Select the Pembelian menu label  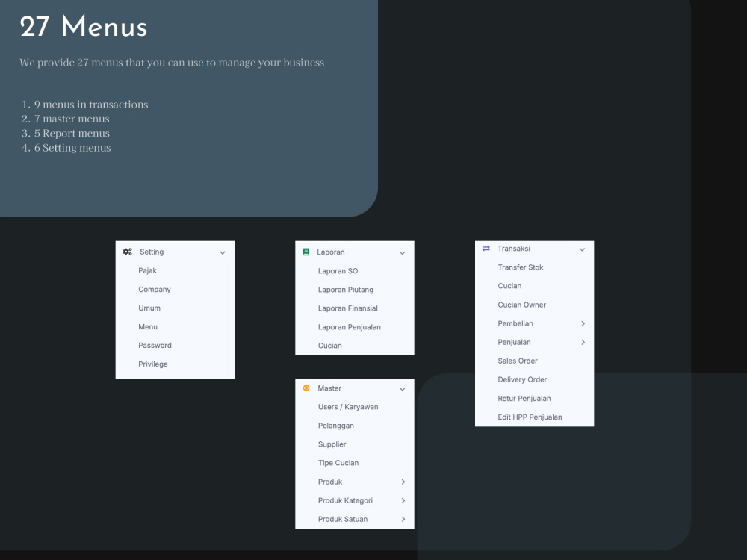515,323
